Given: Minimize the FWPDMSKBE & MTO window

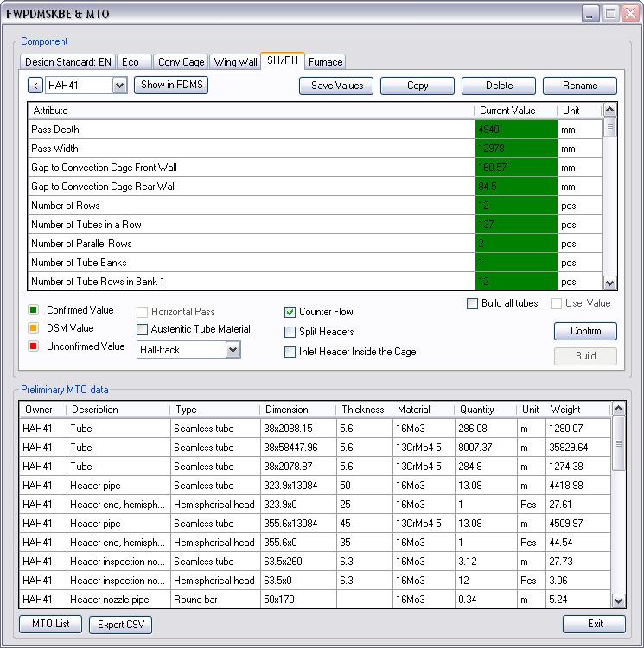Looking at the screenshot, I should pos(590,14).
